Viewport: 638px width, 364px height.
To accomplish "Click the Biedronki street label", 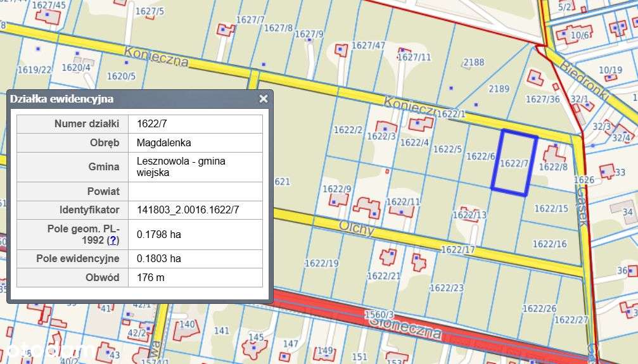I will (584, 81).
